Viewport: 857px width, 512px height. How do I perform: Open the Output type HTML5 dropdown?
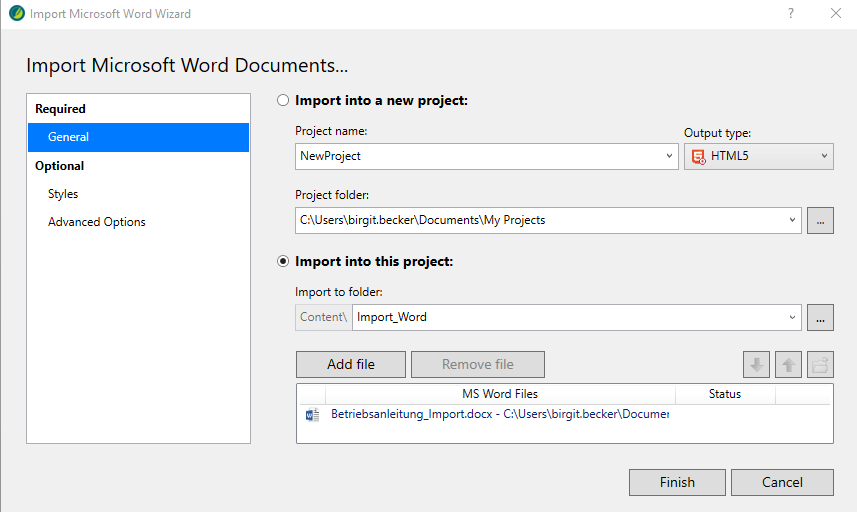(x=824, y=157)
